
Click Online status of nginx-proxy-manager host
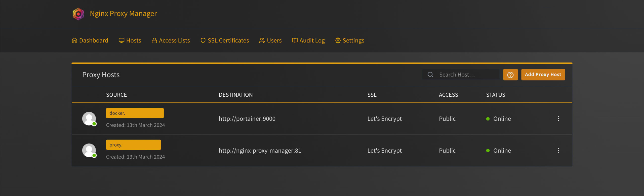pos(499,151)
